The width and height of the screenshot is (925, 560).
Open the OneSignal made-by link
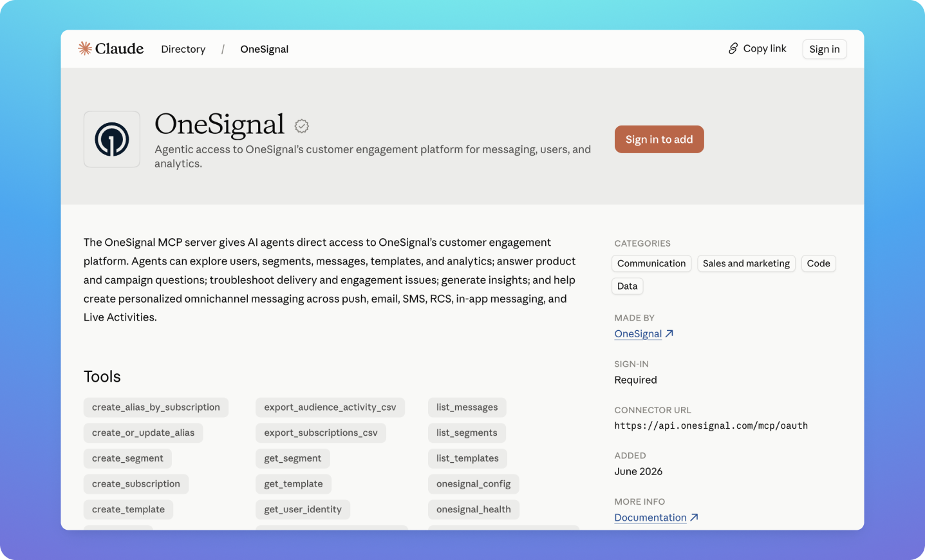(638, 333)
